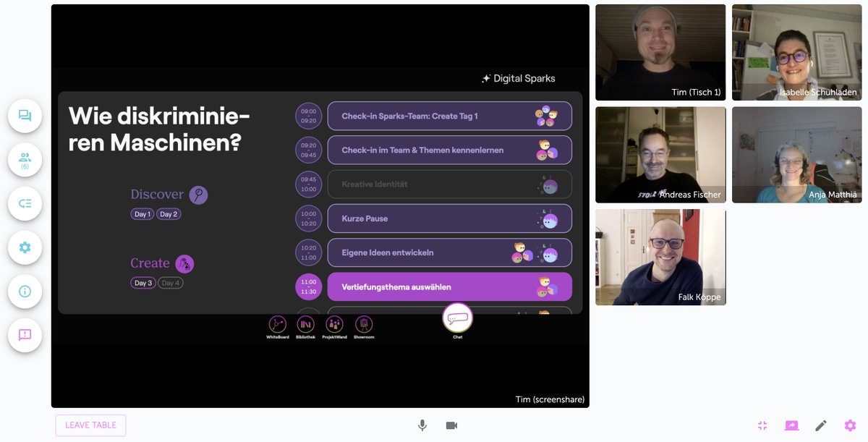Open the pink feedback report icon
Screen dimensions: 868x442
coord(25,335)
